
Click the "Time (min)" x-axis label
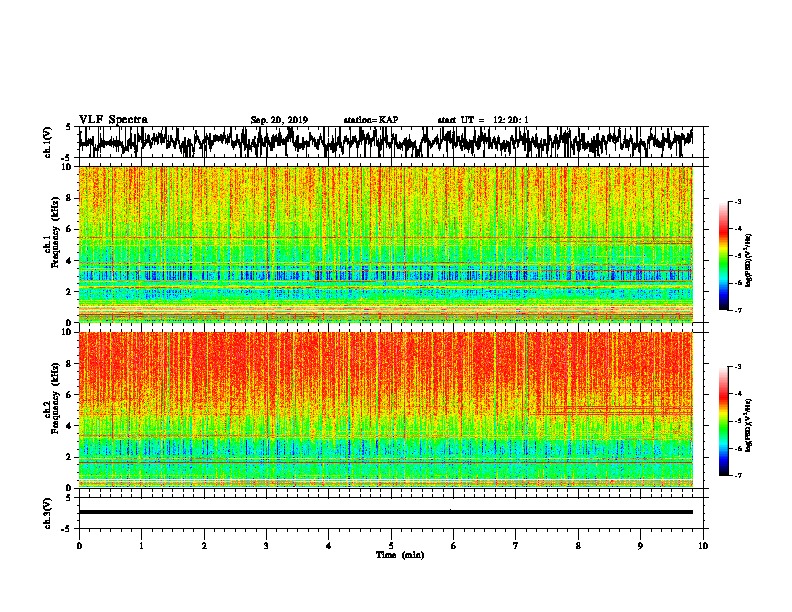pos(400,555)
